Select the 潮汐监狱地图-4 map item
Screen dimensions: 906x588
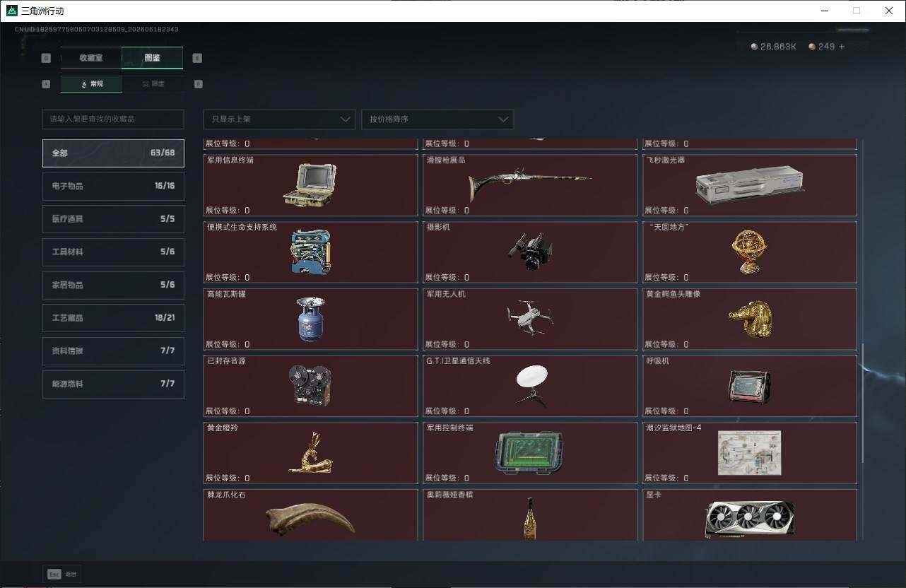[x=749, y=452]
